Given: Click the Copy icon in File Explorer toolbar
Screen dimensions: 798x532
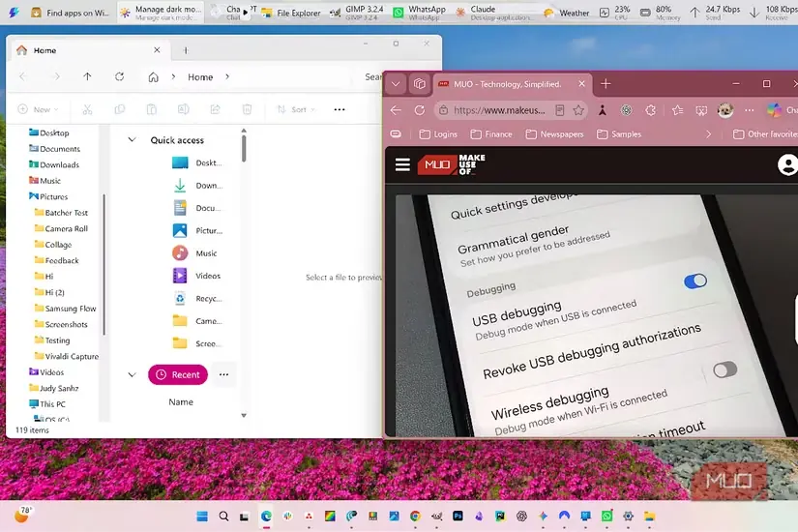Looking at the screenshot, I should click(120, 109).
